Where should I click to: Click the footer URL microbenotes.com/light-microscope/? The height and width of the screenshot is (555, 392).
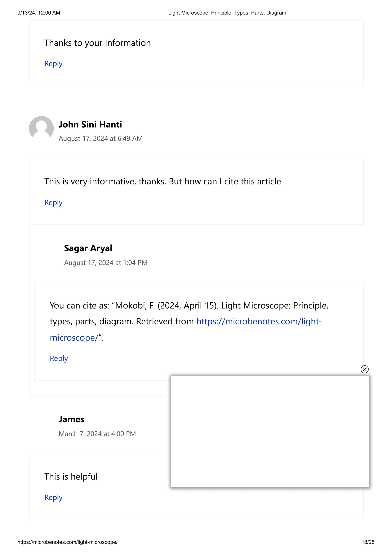(x=67, y=542)
